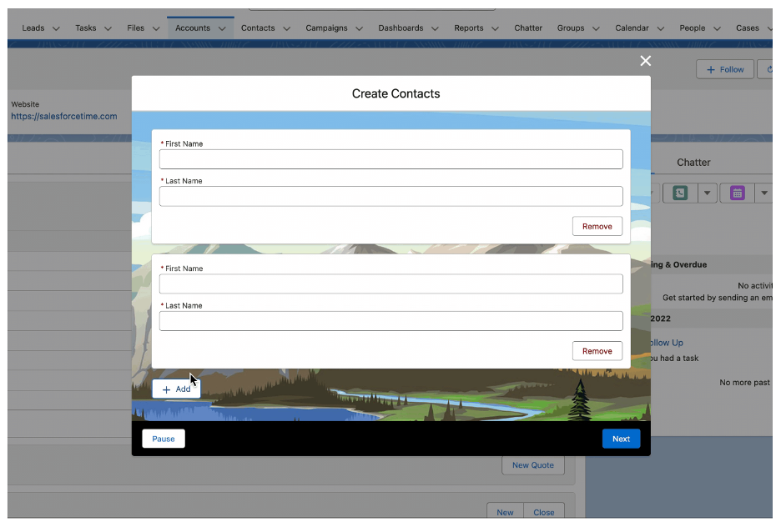Click the green log a call icon
This screenshot has height=532, width=781.
point(680,193)
